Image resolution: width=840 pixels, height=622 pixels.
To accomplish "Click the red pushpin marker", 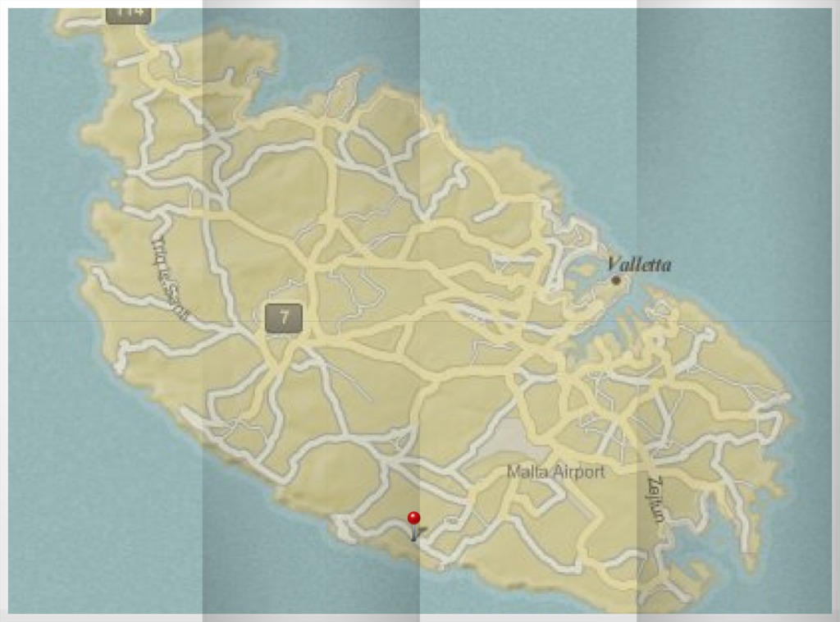I will click(414, 519).
